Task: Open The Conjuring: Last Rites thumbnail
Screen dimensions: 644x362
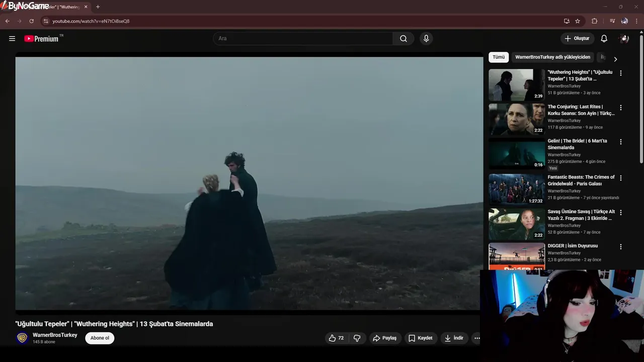Action: pyautogui.click(x=517, y=119)
